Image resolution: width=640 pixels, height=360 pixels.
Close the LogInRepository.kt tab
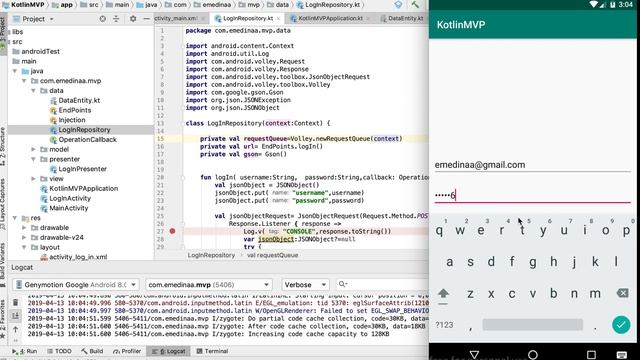tap(279, 18)
